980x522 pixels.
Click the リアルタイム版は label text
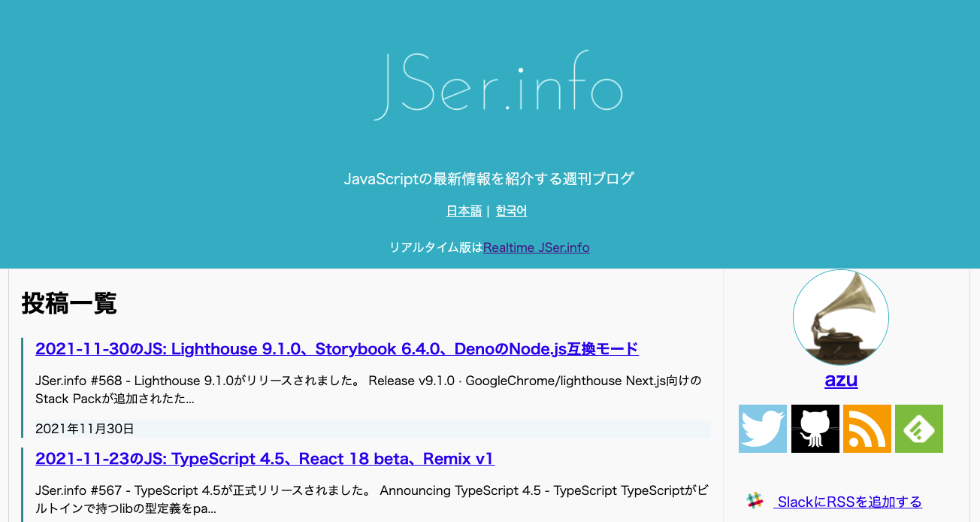point(436,247)
